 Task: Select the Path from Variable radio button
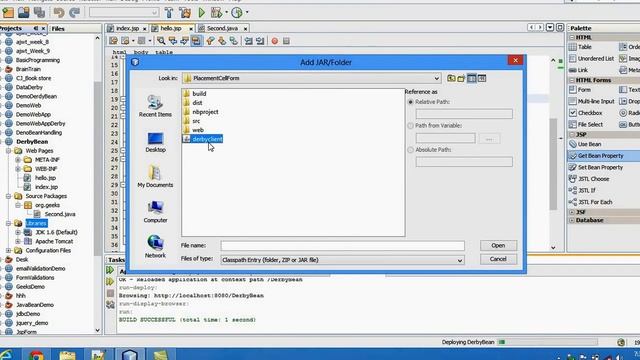click(411, 126)
